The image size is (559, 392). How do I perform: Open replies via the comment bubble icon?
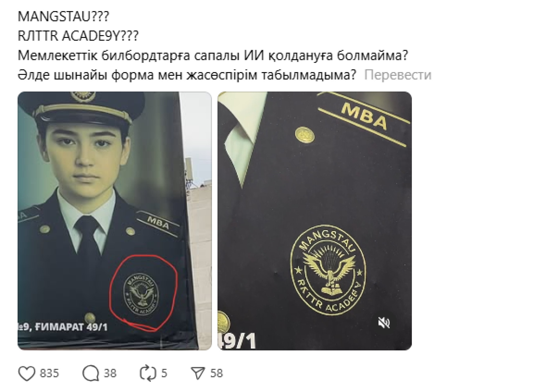point(91,373)
